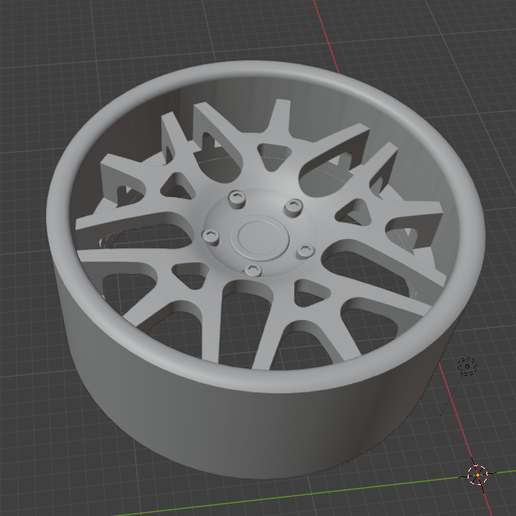Click the 3D cursor at the world origin

tap(477, 474)
